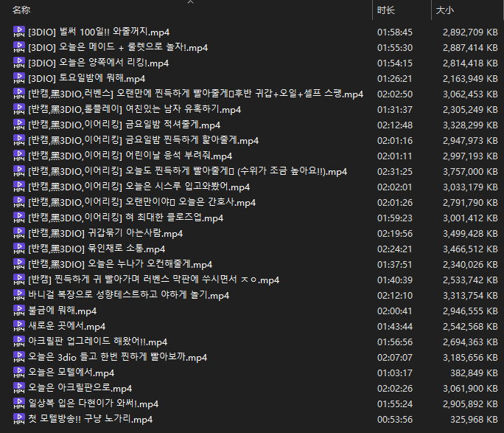This screenshot has width=504, height=433.
Task: Click MP4 icon of the 01:59:23 file
Action: tap(19, 218)
